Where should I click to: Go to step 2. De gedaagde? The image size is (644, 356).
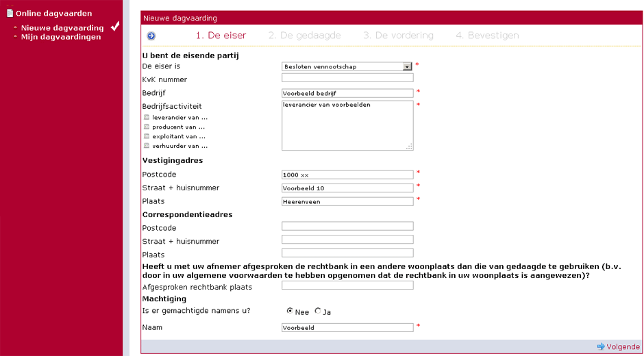[305, 36]
